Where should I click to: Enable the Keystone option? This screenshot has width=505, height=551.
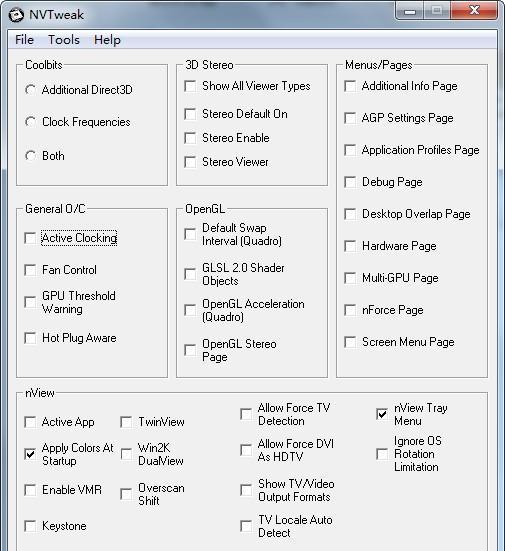click(30, 526)
